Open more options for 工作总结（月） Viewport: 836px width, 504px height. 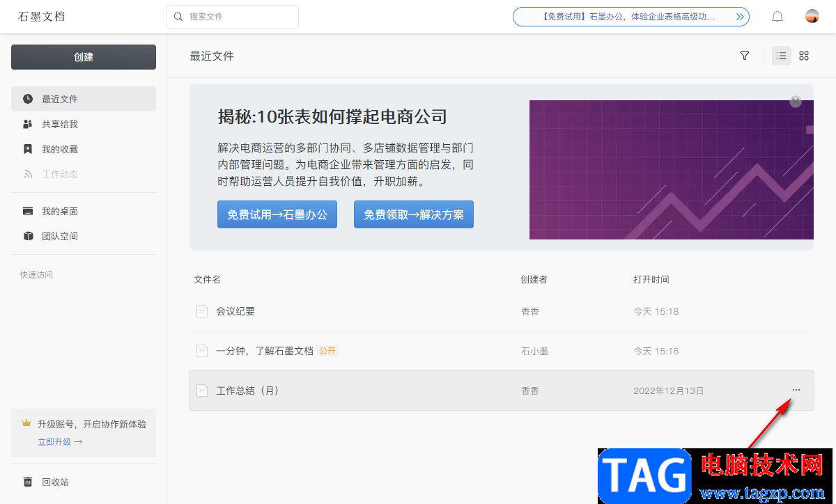[x=796, y=390]
